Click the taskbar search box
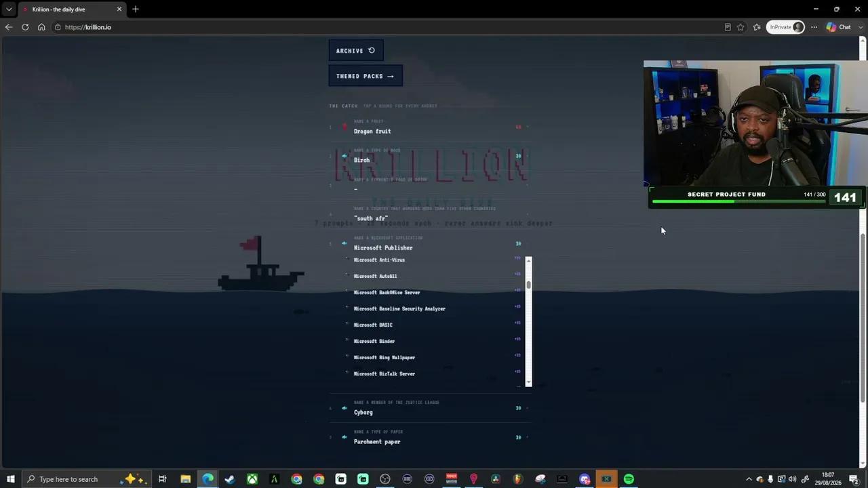Screen dimensions: 868x488 (x=86, y=479)
